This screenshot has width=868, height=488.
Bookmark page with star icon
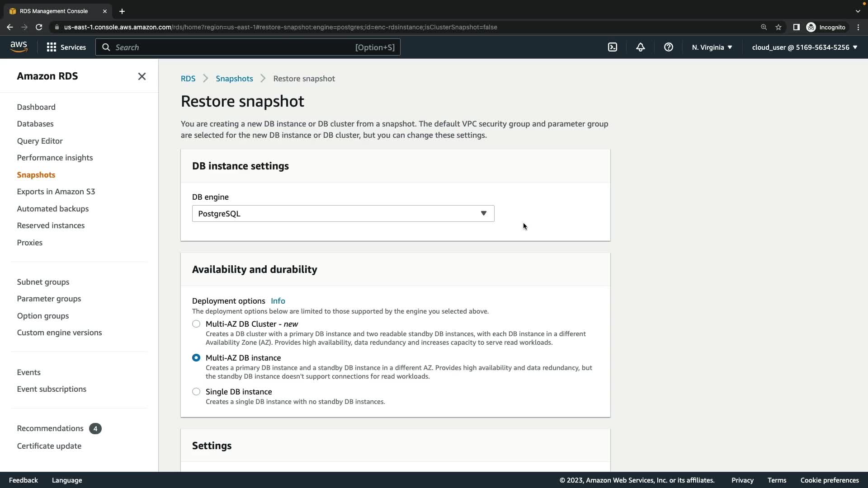point(778,27)
